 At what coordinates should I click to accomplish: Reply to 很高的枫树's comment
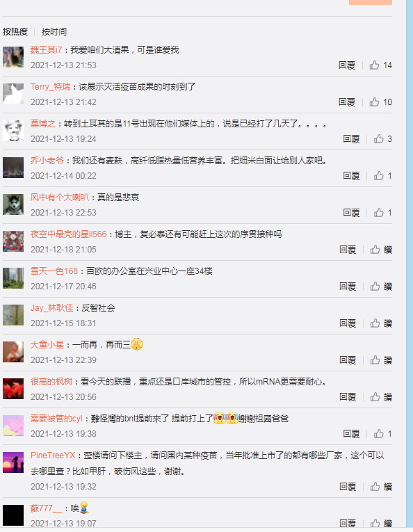(348, 396)
